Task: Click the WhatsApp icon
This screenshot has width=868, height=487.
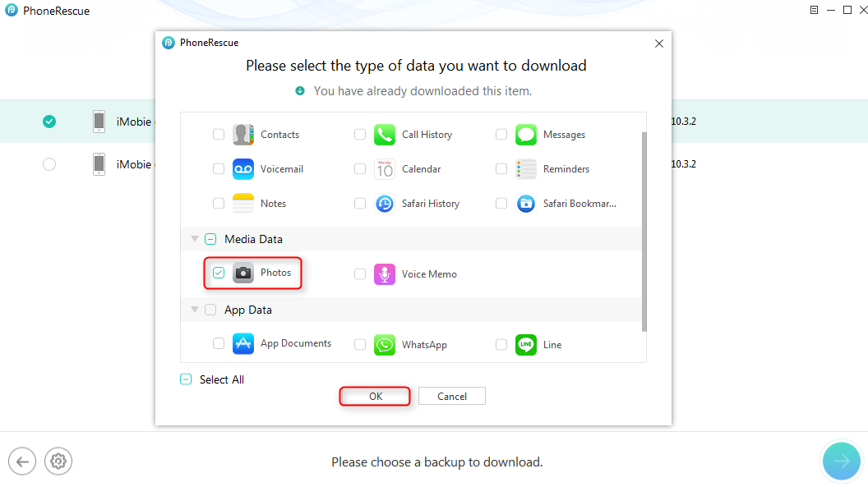Action: point(384,344)
